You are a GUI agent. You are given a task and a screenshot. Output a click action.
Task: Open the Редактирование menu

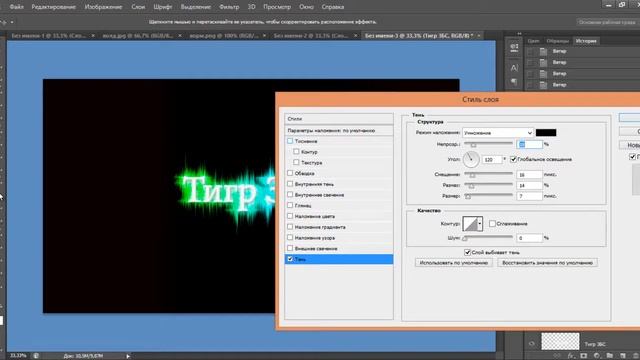53,7
